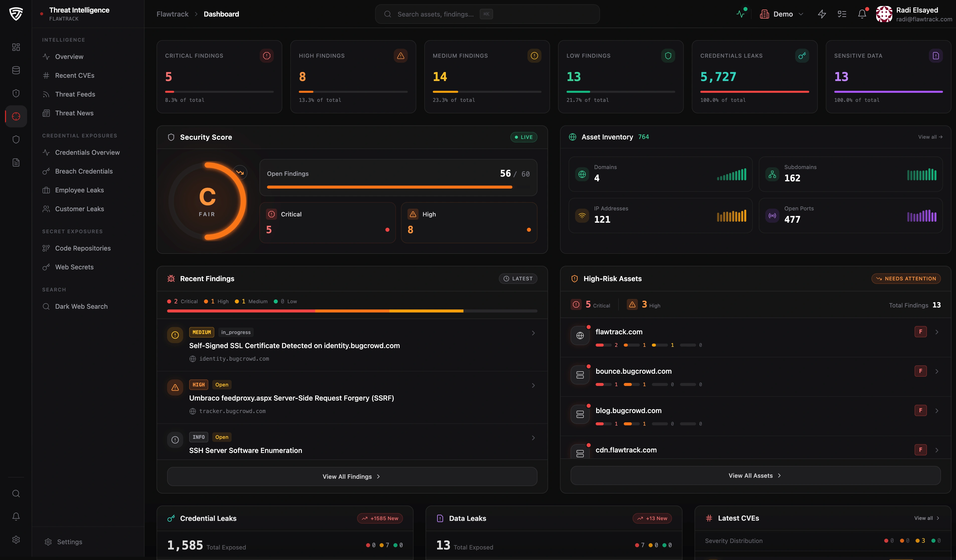
Task: Open the lightning quick-actions icon near notifications
Action: [x=822, y=14]
